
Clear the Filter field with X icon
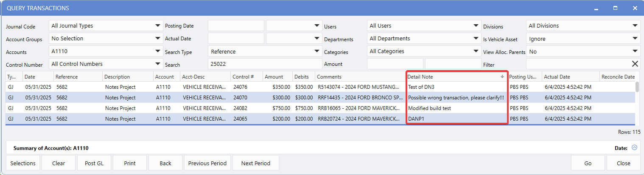pyautogui.click(x=635, y=64)
